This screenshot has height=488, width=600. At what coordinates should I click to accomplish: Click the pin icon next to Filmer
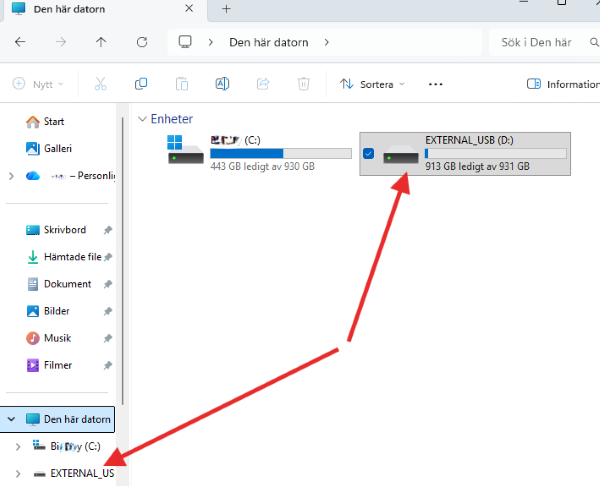(x=108, y=366)
